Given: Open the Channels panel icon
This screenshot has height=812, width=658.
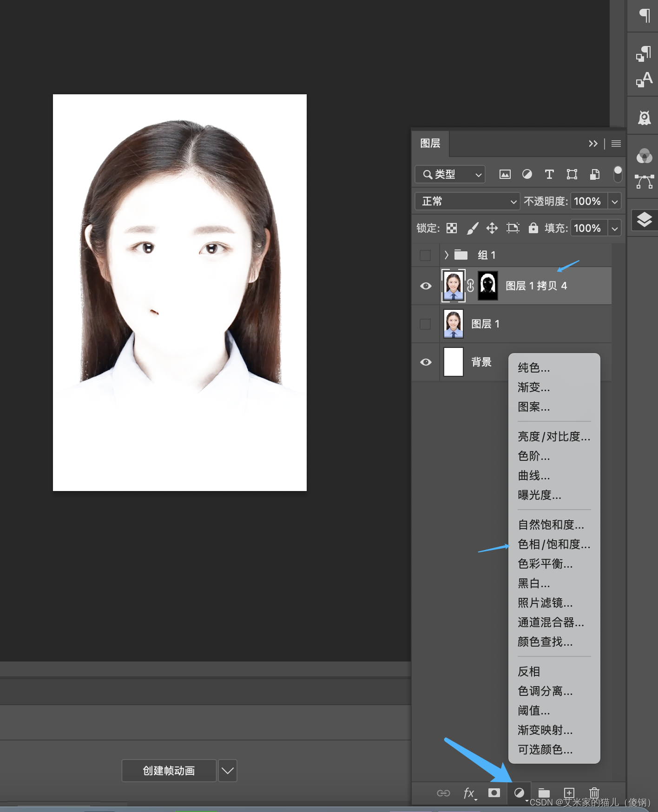Looking at the screenshot, I should click(x=644, y=156).
